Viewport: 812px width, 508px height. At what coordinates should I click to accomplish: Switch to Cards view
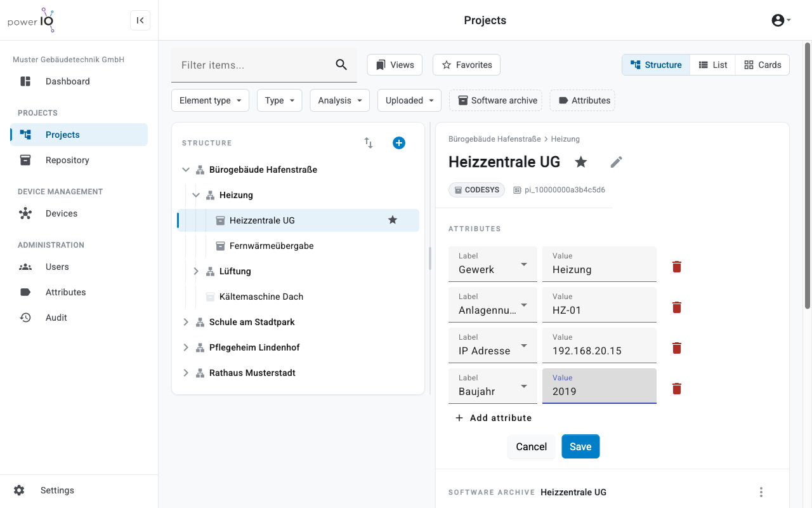763,65
